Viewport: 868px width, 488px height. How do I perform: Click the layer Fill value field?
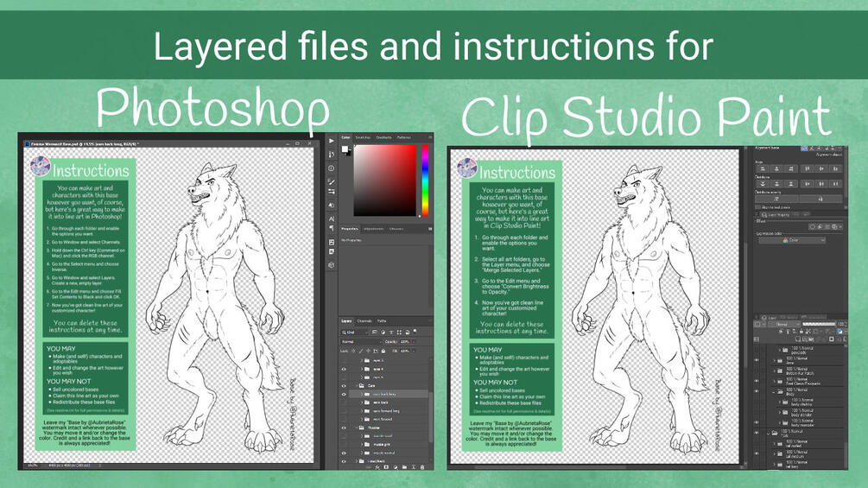(x=405, y=351)
